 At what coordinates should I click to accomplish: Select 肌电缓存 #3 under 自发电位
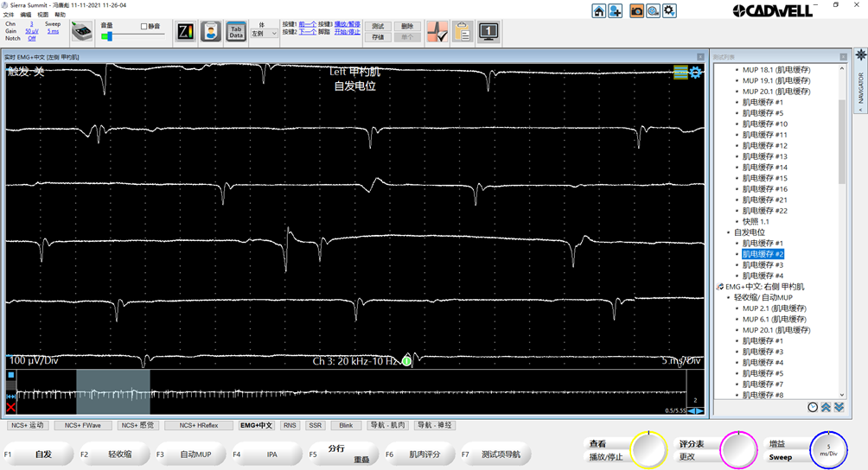[762, 265]
